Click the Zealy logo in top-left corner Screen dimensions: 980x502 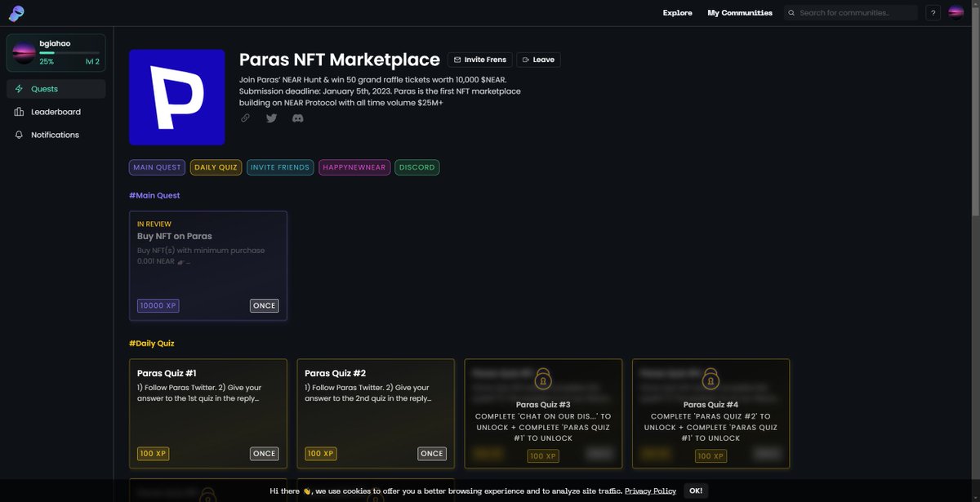pos(16,12)
